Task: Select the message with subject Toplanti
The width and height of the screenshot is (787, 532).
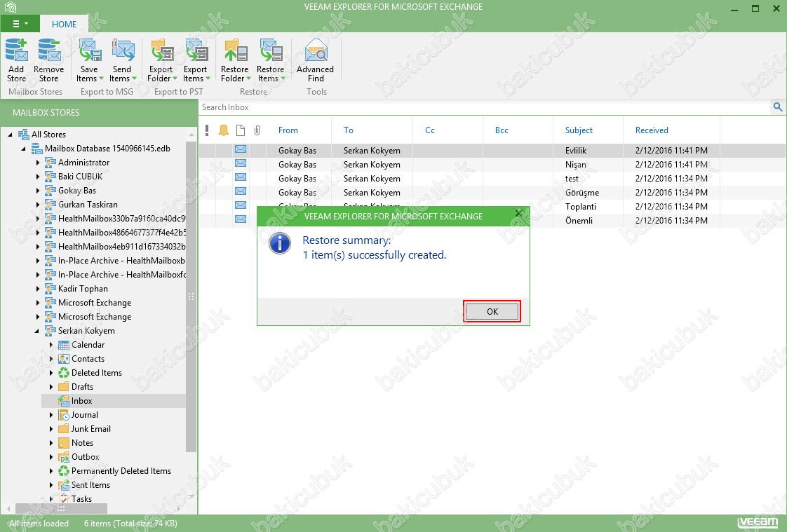Action: [x=581, y=207]
